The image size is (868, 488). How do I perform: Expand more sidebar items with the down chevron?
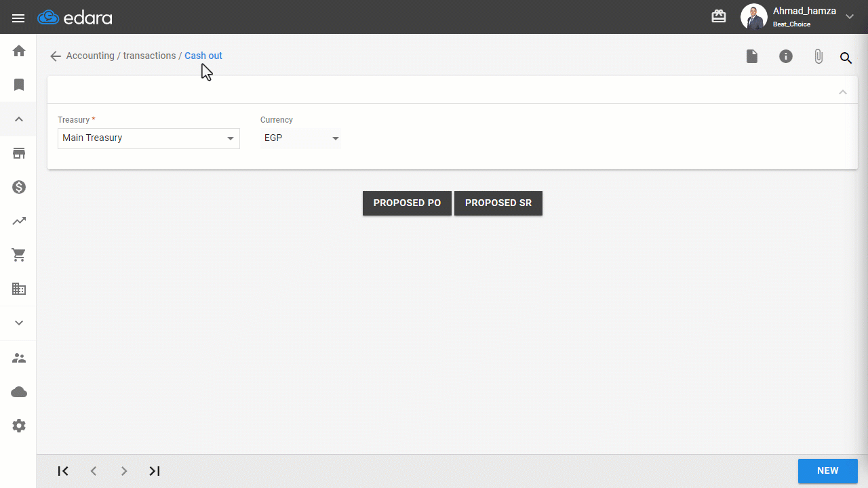coord(19,323)
